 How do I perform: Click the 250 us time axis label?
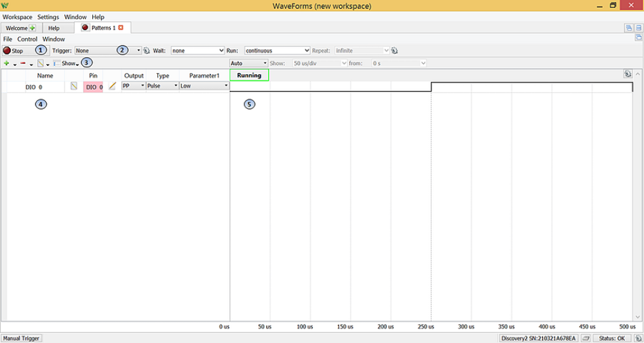coord(426,326)
